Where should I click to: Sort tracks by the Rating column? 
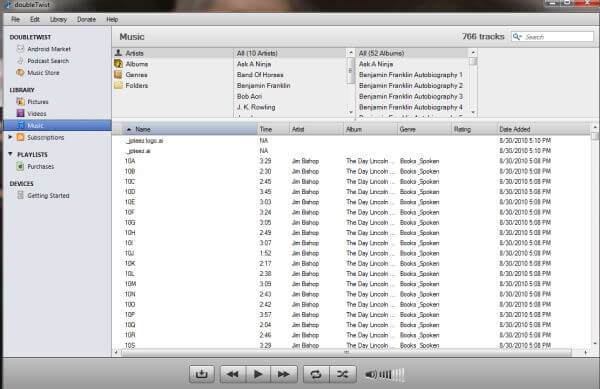(x=474, y=129)
